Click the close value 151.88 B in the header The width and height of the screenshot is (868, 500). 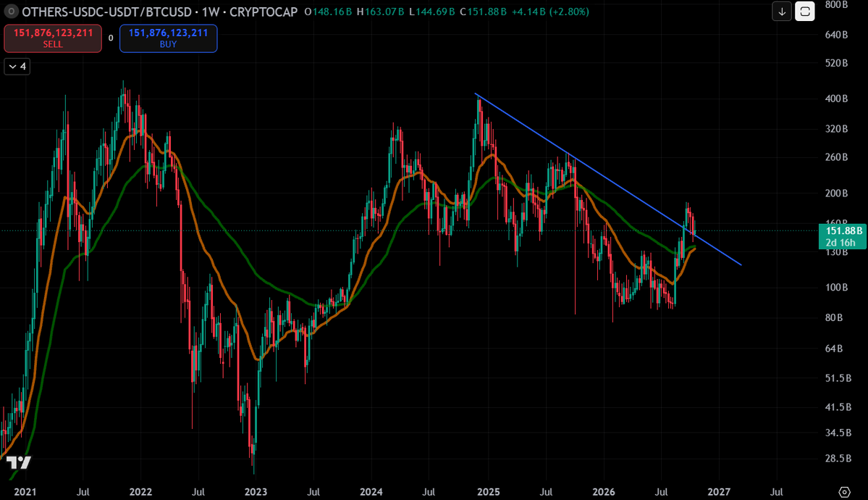pos(487,12)
